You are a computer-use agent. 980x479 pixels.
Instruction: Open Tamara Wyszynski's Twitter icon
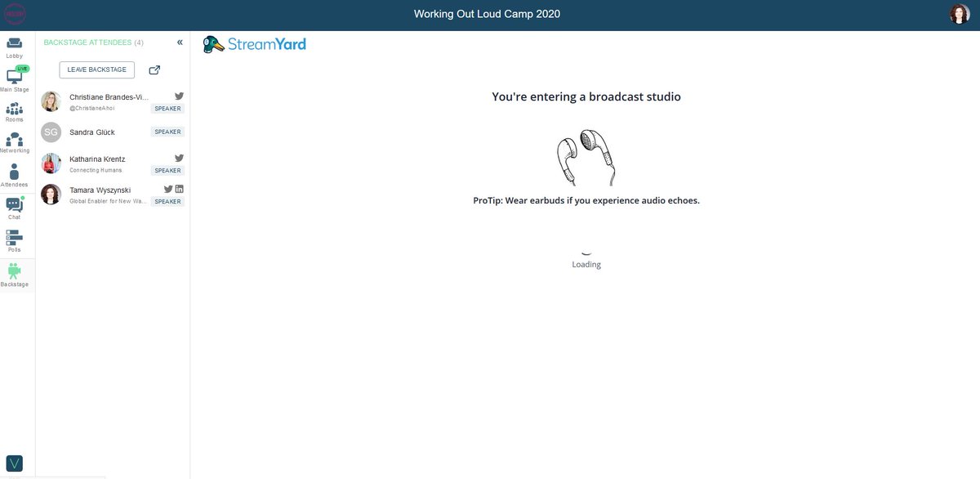click(x=168, y=189)
